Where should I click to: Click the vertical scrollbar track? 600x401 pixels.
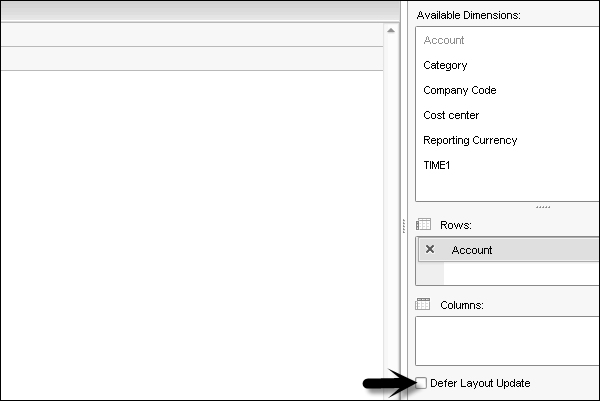390,200
